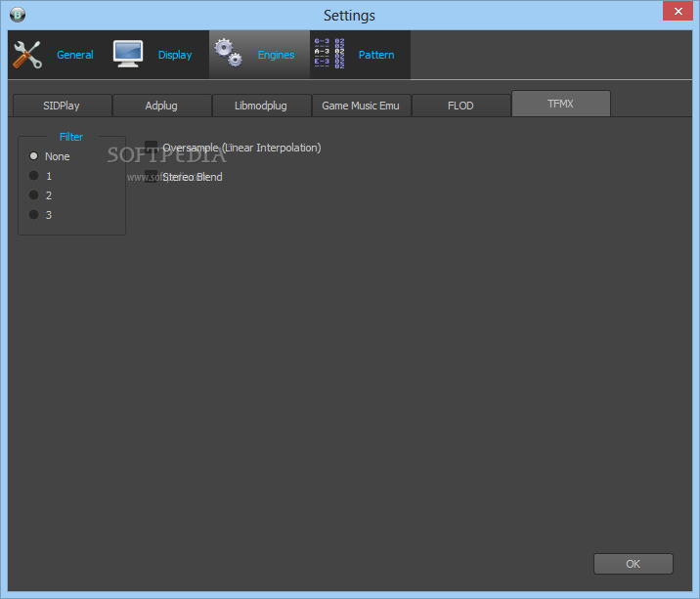Click the General wrench and screwdriver icon
The height and width of the screenshot is (599, 700).
click(27, 55)
